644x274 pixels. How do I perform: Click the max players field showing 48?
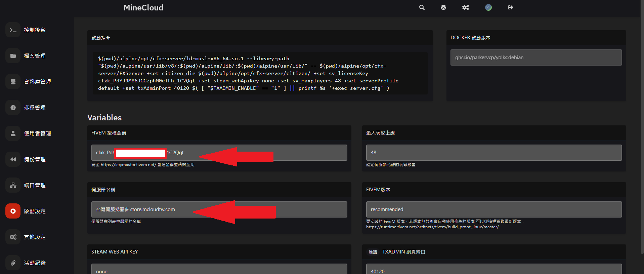tap(494, 153)
